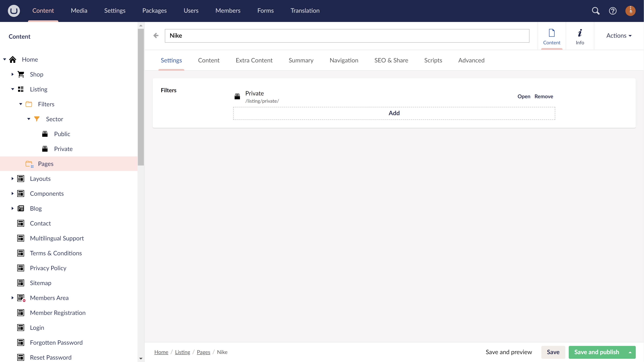Screen dimensions: 644x362
Task: Click the search icon in the top bar
Action: (x=596, y=11)
